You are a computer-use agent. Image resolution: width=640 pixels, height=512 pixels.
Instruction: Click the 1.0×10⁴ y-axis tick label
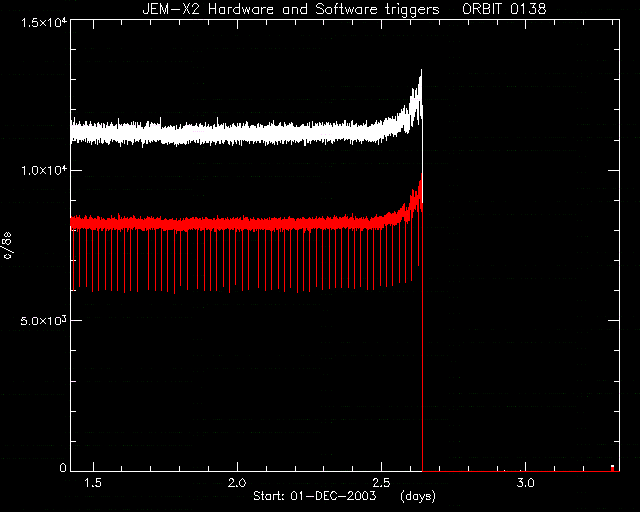click(x=44, y=170)
